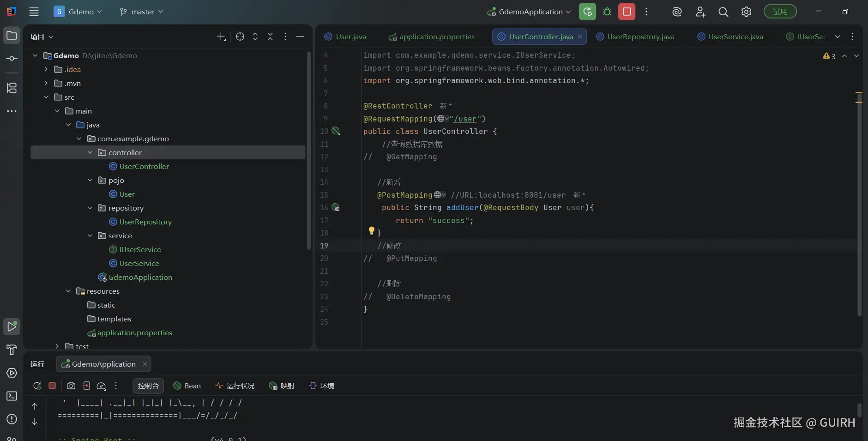Open Code With Me user icon
Screen dimensions: 868x441
700,12
